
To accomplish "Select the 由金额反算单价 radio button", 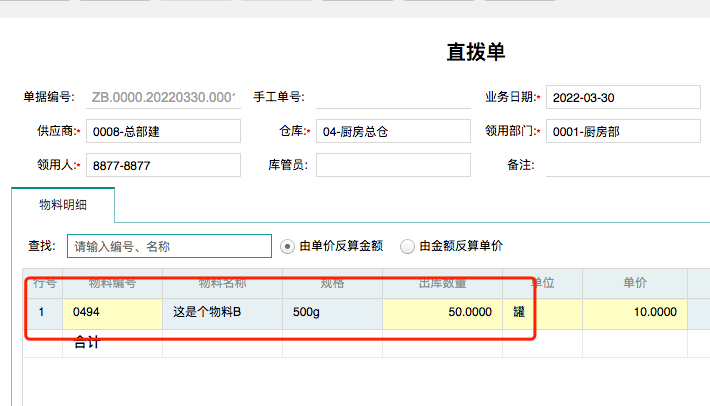I will click(407, 246).
